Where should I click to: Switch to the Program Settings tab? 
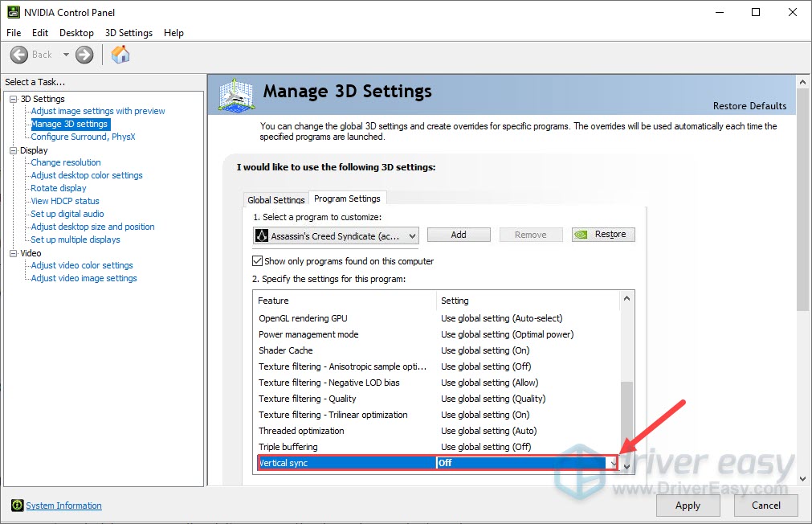[347, 199]
